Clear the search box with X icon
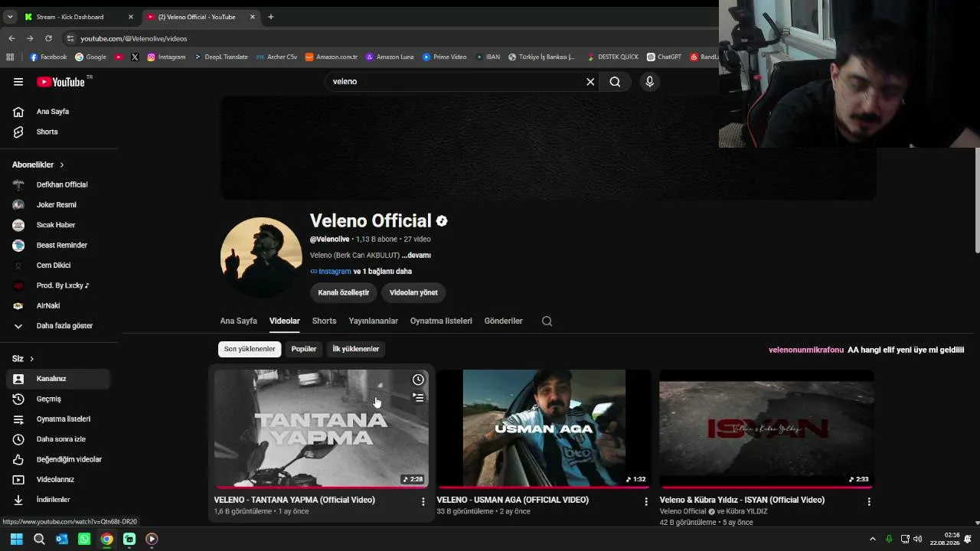This screenshot has height=551, width=980. click(590, 82)
